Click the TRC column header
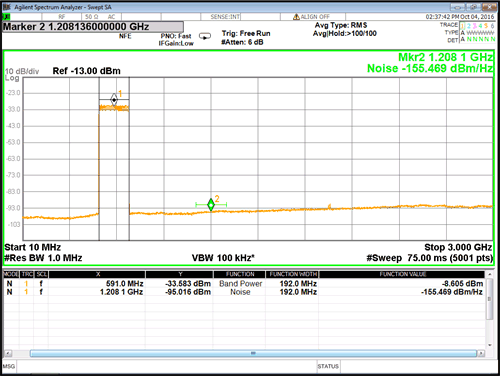This screenshot has height=376, width=500. click(x=27, y=274)
